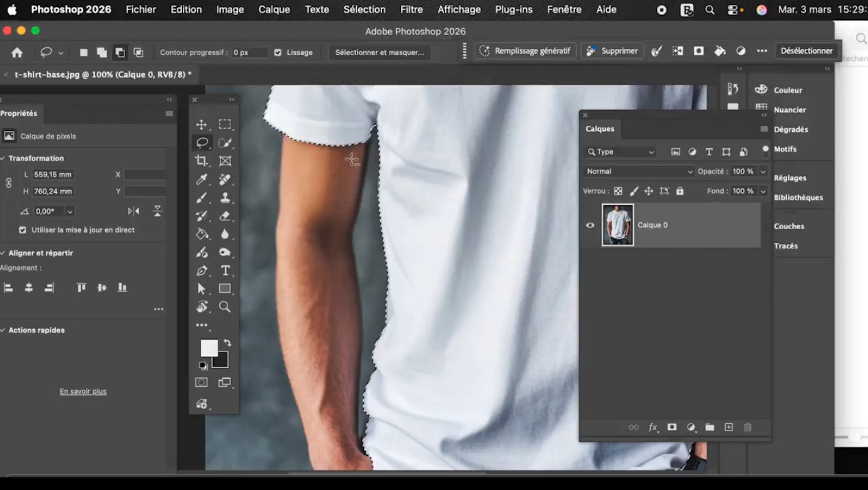Select the Pen tool
The width and height of the screenshot is (868, 490).
(x=201, y=270)
